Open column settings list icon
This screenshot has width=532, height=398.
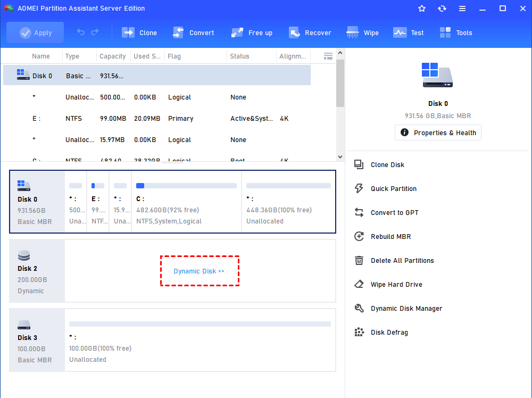pos(328,56)
